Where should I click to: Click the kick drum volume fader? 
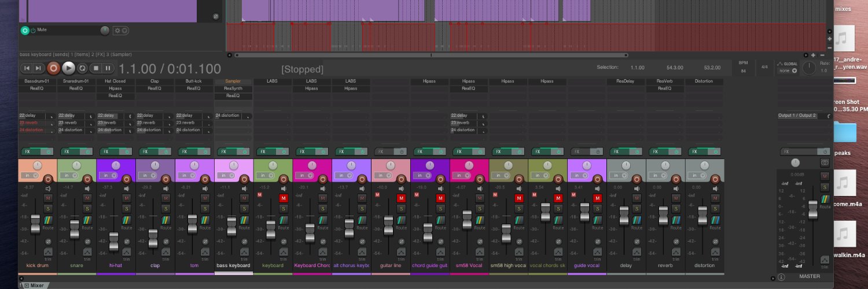[35, 224]
